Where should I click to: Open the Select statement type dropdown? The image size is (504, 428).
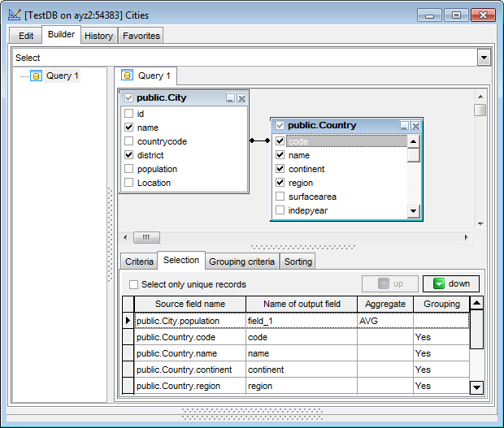tap(484, 58)
